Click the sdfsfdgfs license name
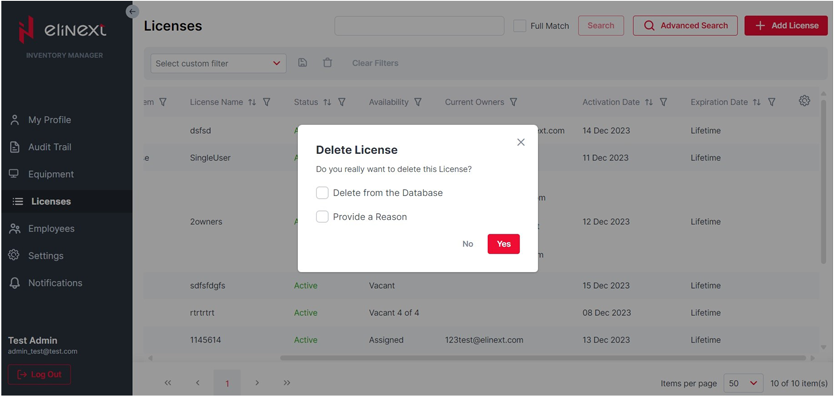834x396 pixels. click(x=207, y=285)
